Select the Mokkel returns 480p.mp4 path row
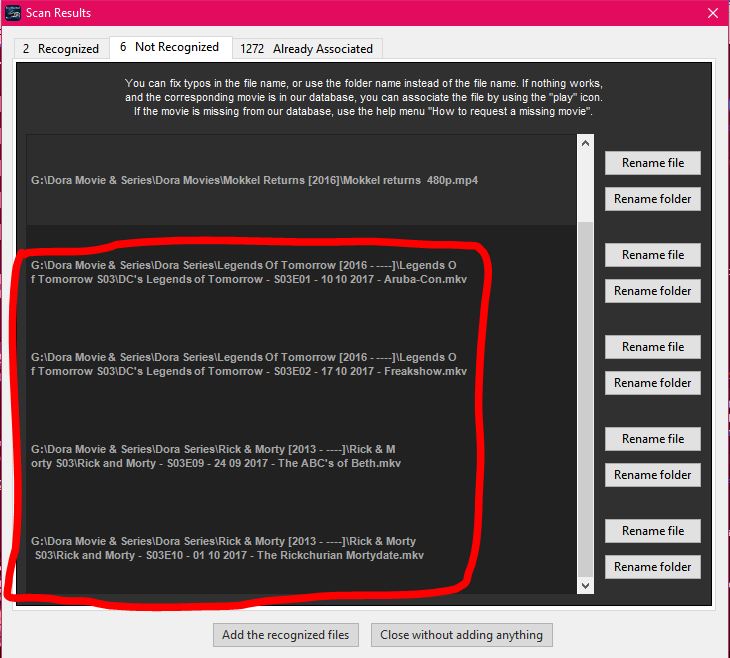Screen dimensions: 730x658 [301, 180]
